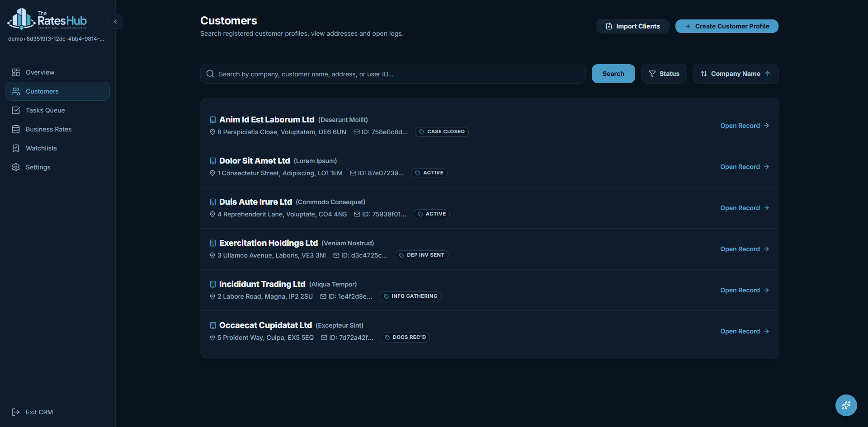Click the Settings gear icon
The height and width of the screenshot is (427, 868).
[16, 167]
